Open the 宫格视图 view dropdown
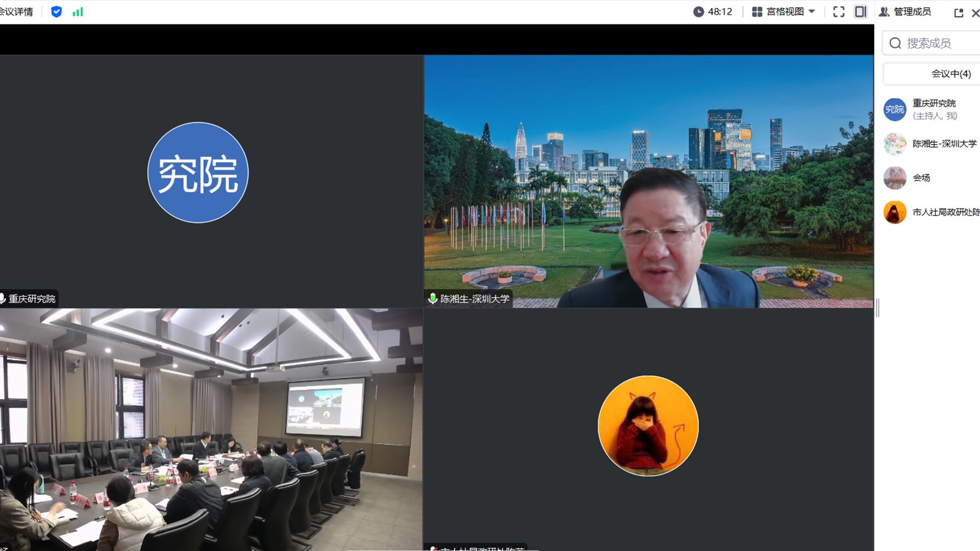The height and width of the screenshot is (551, 980). click(783, 12)
